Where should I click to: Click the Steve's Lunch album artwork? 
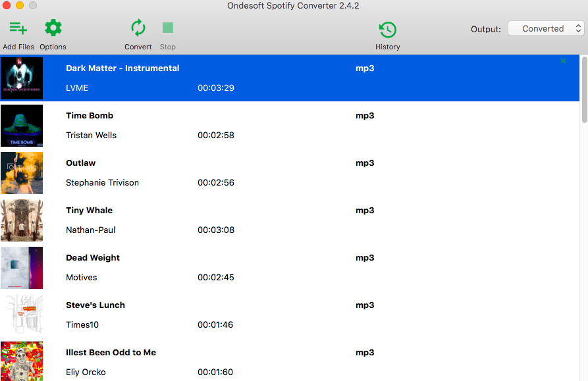(22, 315)
